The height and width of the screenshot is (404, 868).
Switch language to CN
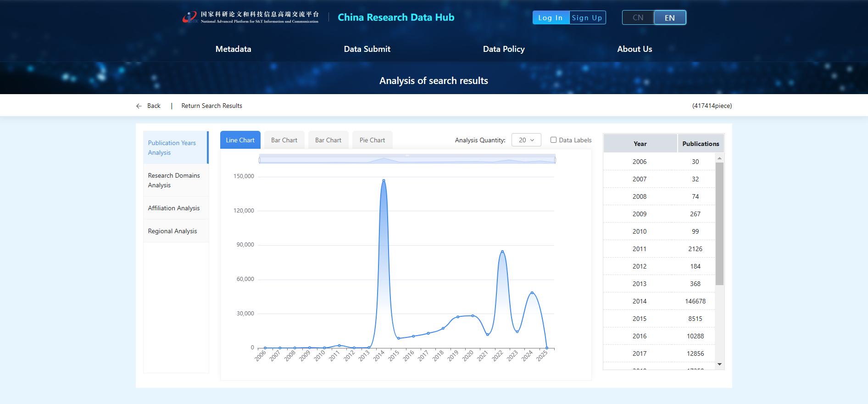point(638,18)
